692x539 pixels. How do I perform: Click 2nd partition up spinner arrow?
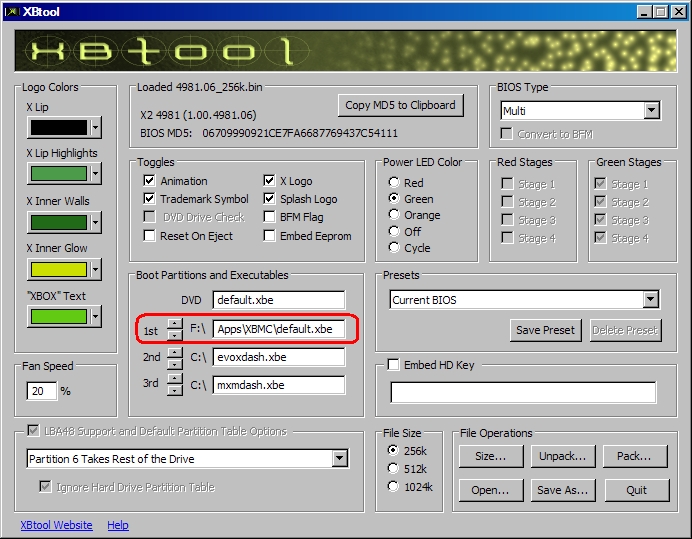click(175, 352)
